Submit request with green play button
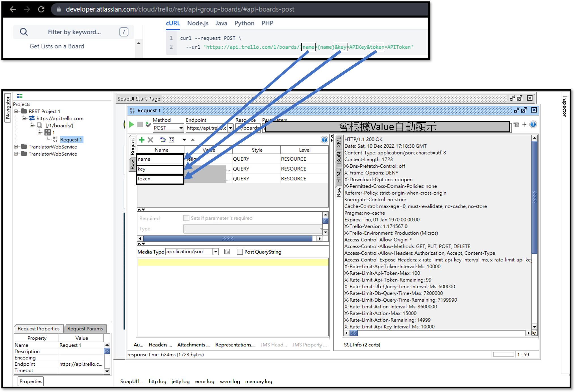This screenshot has width=575, height=392. pos(131,125)
